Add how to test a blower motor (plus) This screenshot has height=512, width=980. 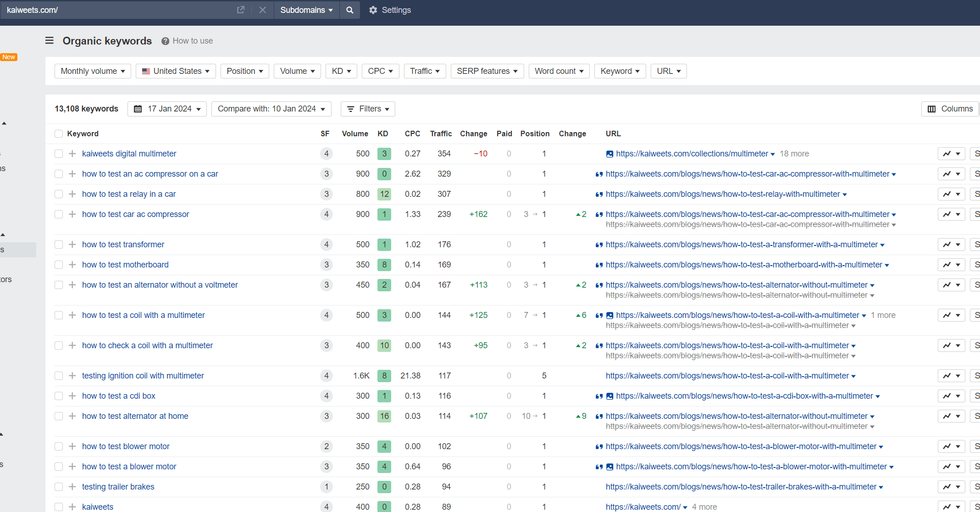pyautogui.click(x=72, y=467)
